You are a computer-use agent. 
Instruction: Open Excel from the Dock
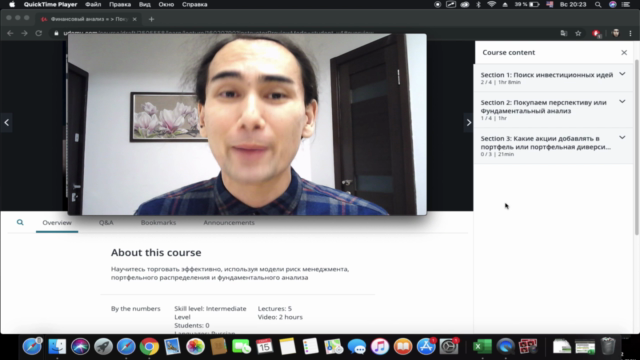coord(482,347)
